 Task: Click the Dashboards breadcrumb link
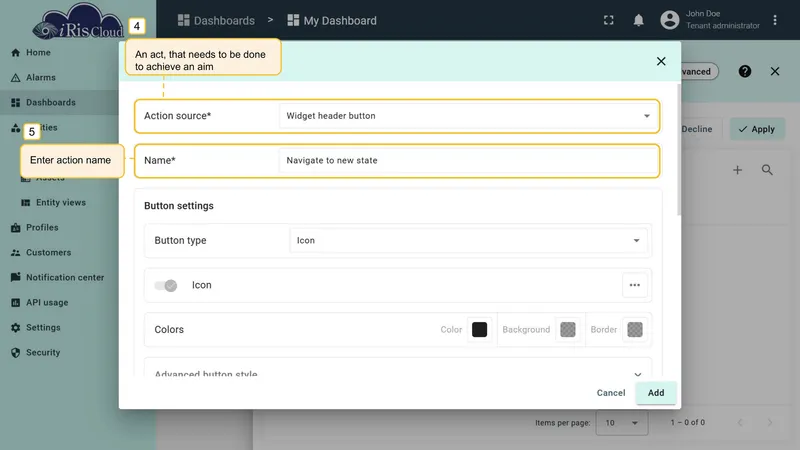coord(224,20)
